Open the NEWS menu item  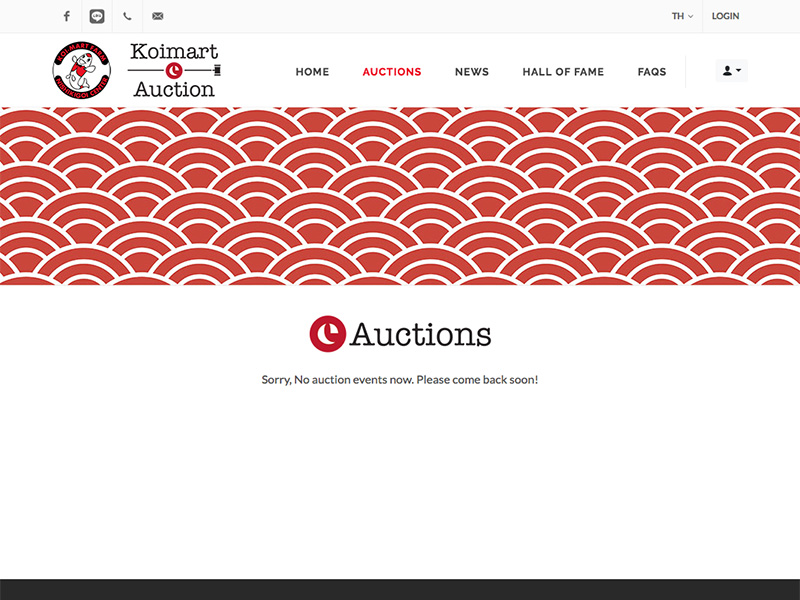click(472, 72)
